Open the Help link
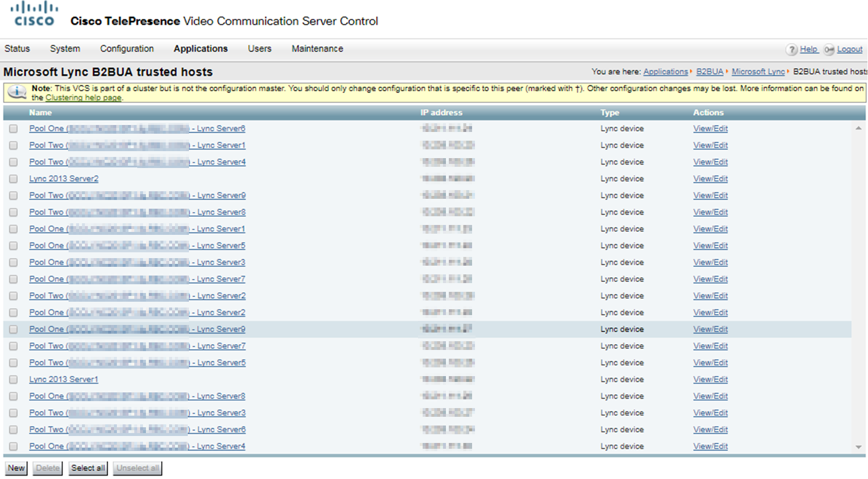 (808, 49)
